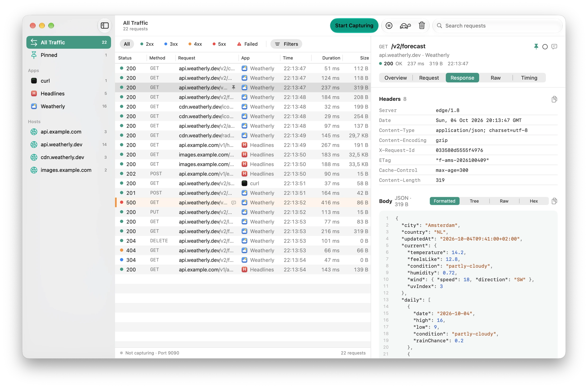Image resolution: width=588 pixels, height=388 pixels.
Task: Click the Start Capturing button
Action: click(354, 26)
